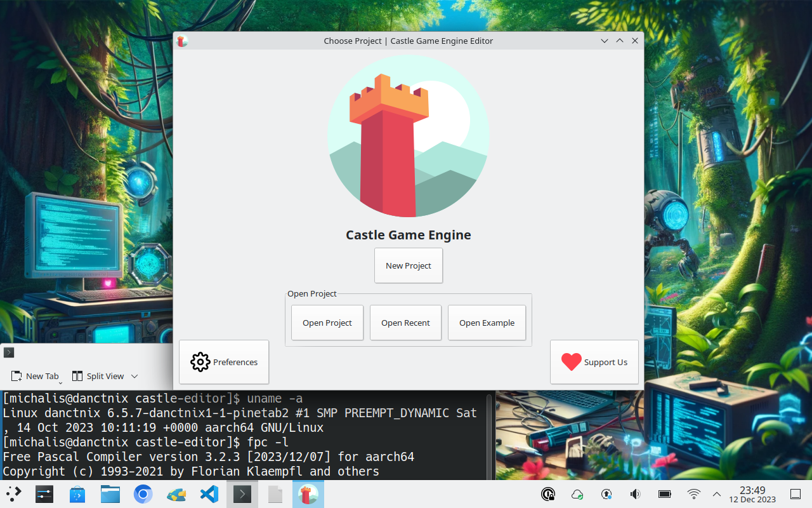Open System Settings from the taskbar

tap(44, 494)
